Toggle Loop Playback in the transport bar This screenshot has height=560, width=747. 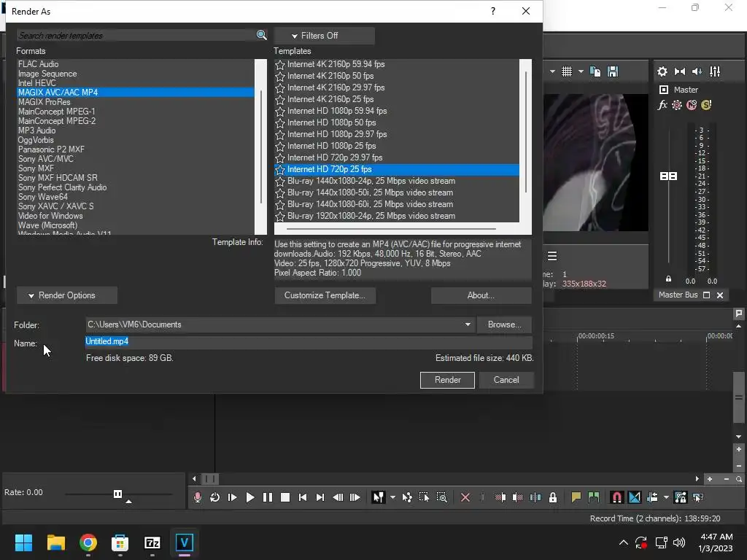(215, 497)
